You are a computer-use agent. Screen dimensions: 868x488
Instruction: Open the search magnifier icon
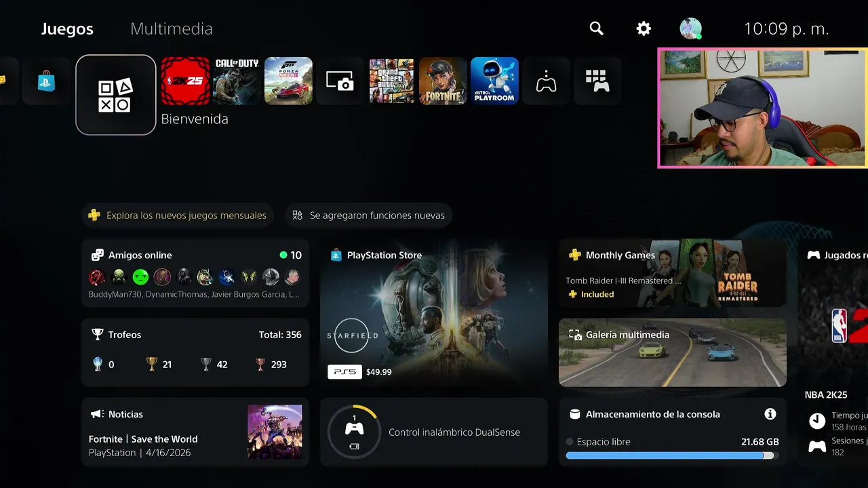pos(597,28)
